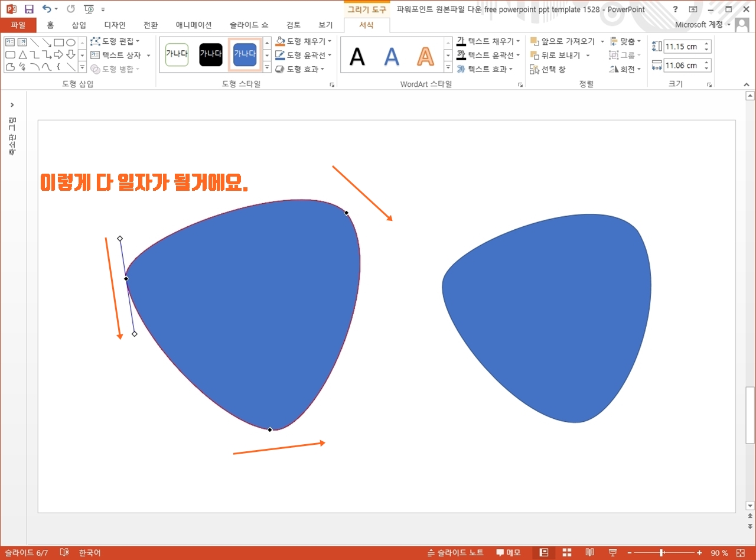The image size is (756, 560).
Task: Open 회전 (Rotate) dropdown
Action: (625, 69)
